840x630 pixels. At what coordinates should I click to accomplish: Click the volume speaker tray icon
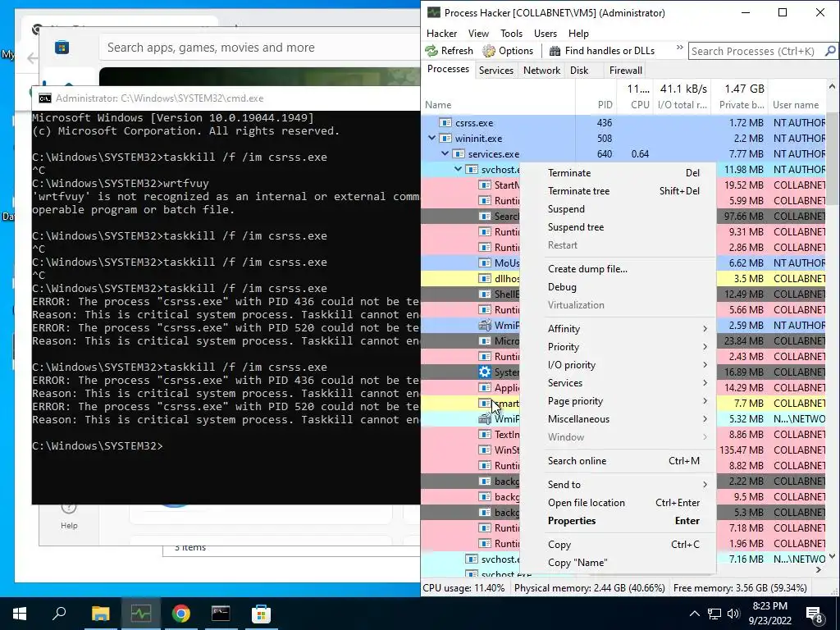coord(733,614)
